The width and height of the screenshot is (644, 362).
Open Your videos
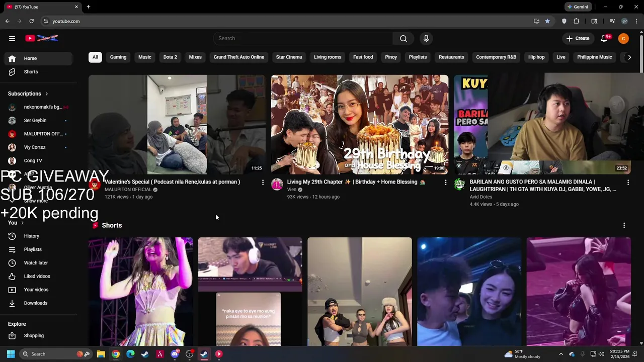pyautogui.click(x=39, y=290)
